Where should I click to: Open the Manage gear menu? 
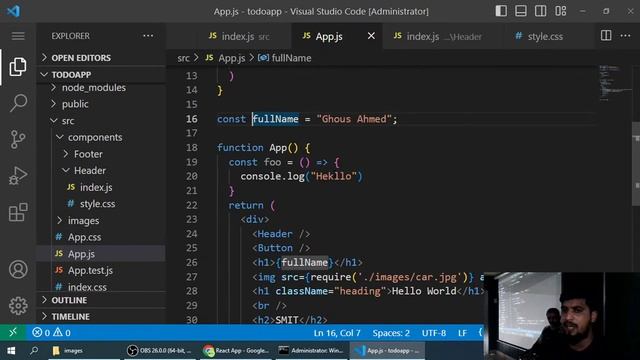[18, 305]
